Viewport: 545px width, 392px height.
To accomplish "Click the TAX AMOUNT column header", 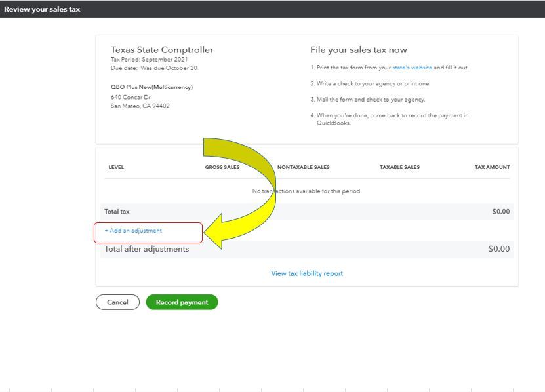I will coord(492,167).
